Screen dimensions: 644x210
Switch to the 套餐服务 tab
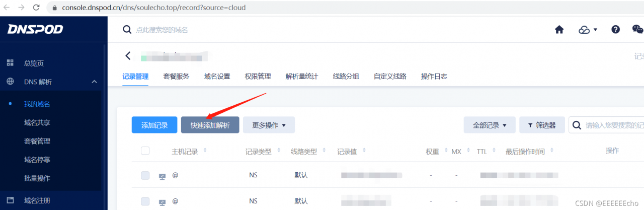click(176, 77)
